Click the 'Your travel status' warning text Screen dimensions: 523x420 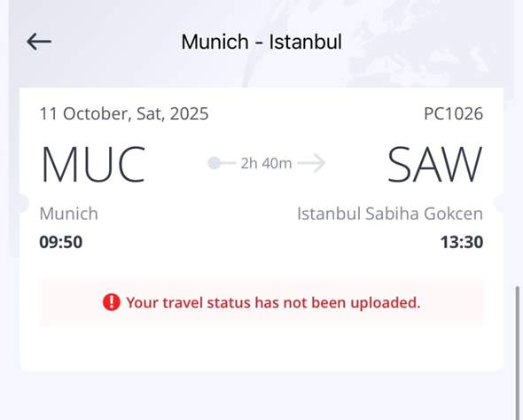[x=273, y=303]
